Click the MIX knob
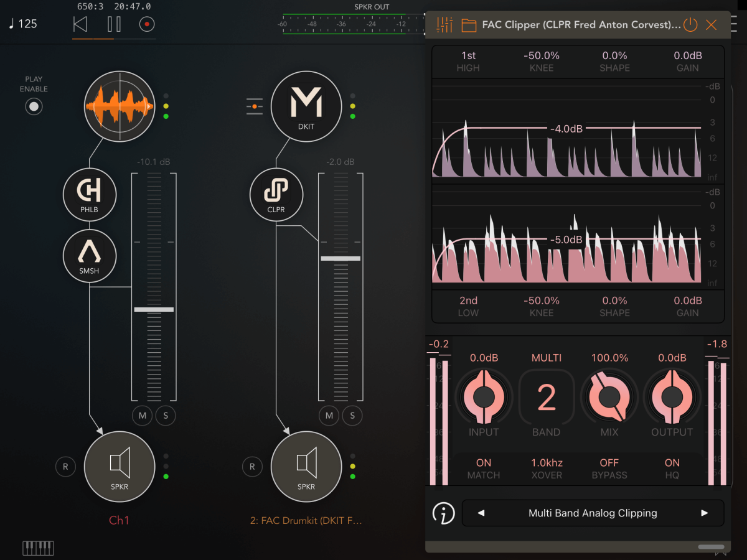The height and width of the screenshot is (560, 747). 609,396
